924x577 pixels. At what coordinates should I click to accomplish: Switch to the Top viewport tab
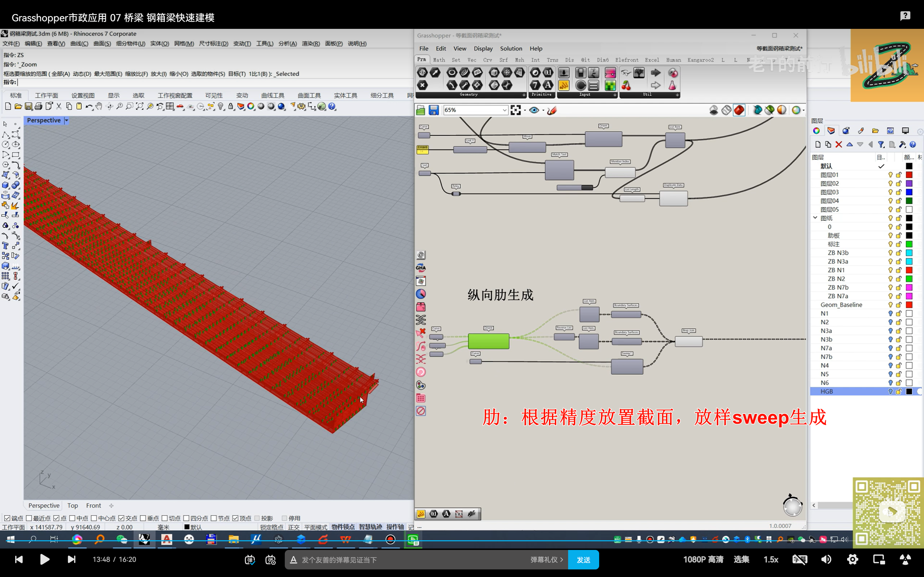click(x=73, y=505)
